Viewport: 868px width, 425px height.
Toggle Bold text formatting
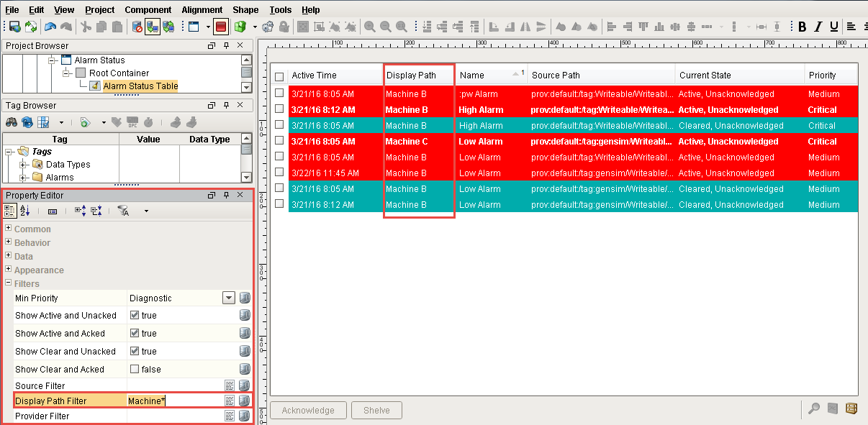[x=802, y=26]
